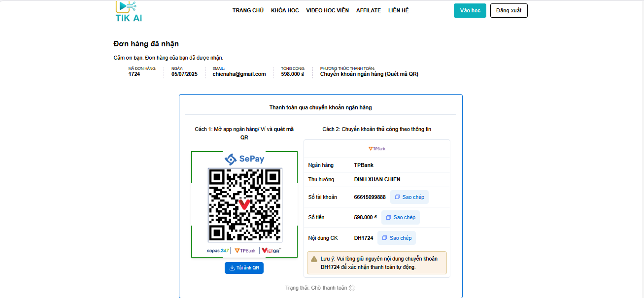
Task: Copy the amount 598.000 đ
Action: pos(400,217)
